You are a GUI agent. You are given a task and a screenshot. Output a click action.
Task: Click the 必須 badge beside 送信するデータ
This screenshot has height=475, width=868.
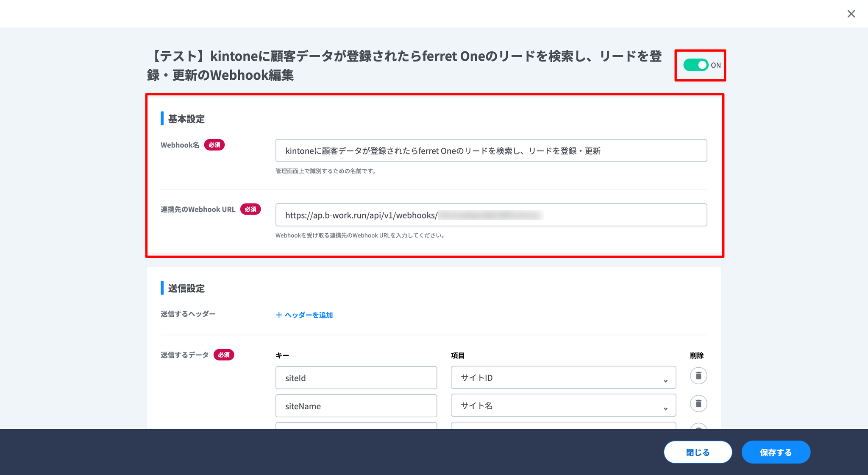224,355
